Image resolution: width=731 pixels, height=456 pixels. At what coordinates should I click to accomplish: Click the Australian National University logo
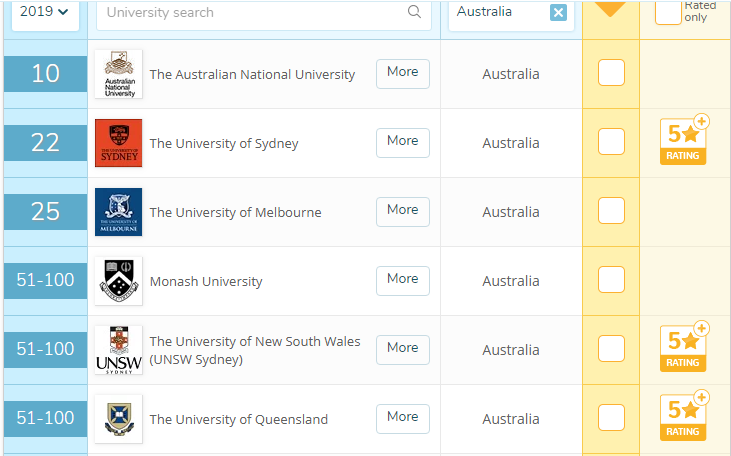pyautogui.click(x=118, y=74)
